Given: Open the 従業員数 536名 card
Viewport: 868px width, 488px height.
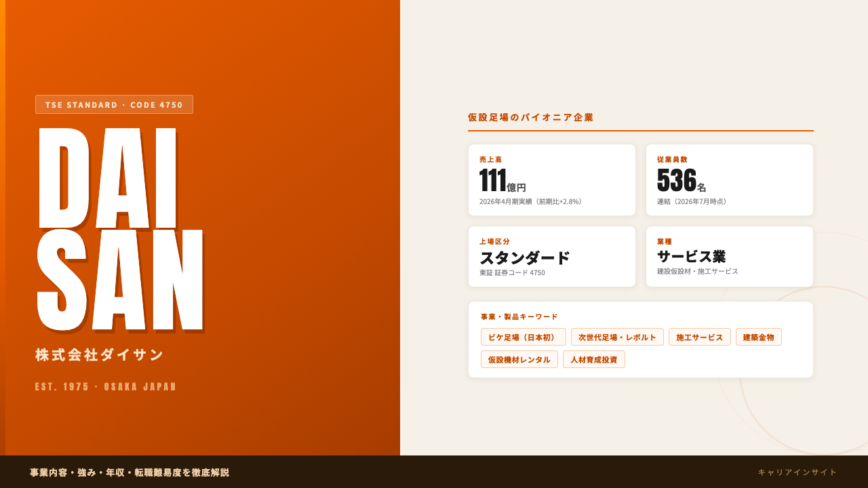Looking at the screenshot, I should click(730, 180).
